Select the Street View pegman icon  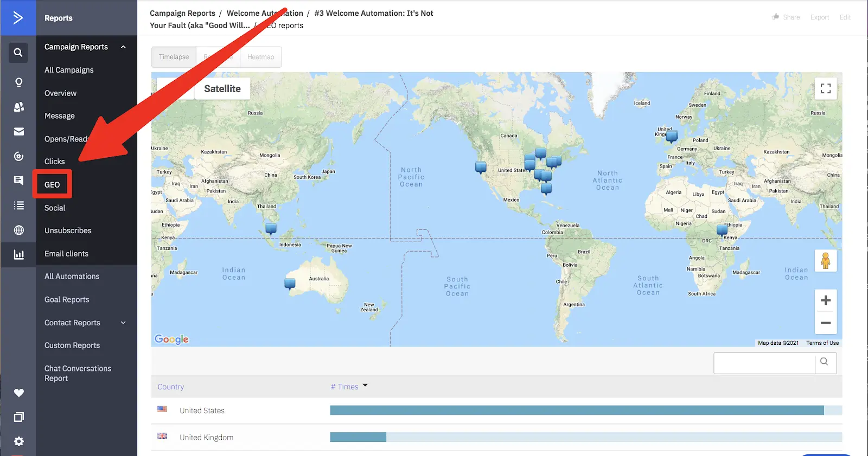click(x=826, y=261)
